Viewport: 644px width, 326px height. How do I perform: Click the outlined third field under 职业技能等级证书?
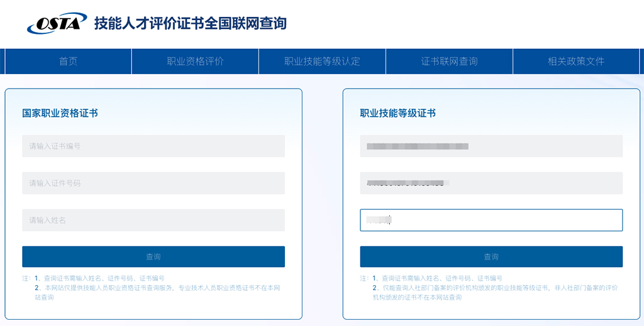coord(491,220)
